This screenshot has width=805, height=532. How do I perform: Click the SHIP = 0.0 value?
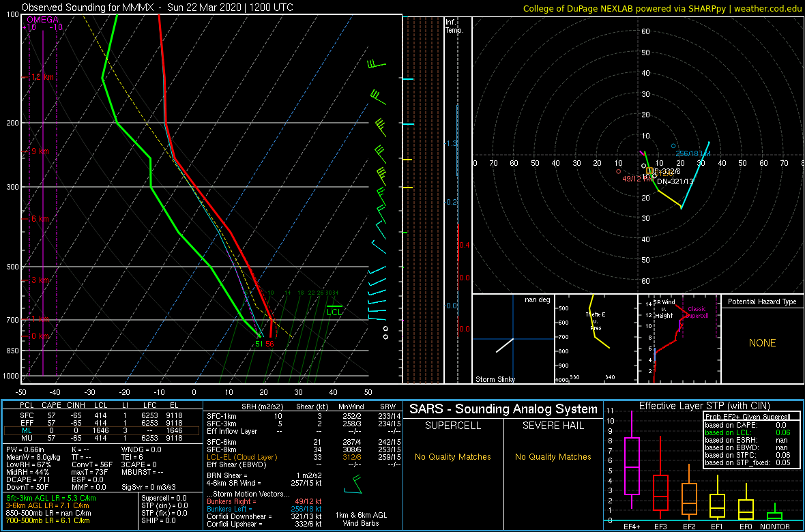click(x=160, y=521)
